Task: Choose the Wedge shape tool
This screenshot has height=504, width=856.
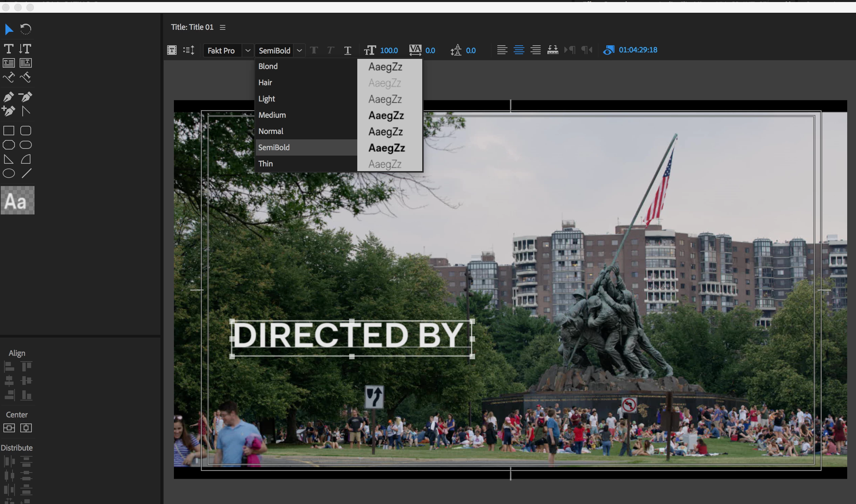Action: [x=8, y=159]
